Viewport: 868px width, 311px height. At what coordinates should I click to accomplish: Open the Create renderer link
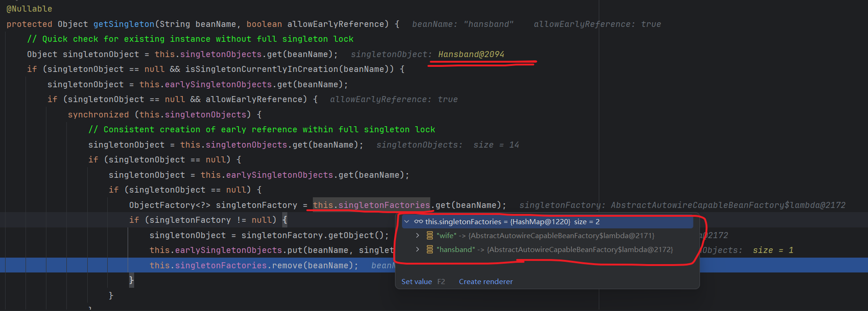486,282
